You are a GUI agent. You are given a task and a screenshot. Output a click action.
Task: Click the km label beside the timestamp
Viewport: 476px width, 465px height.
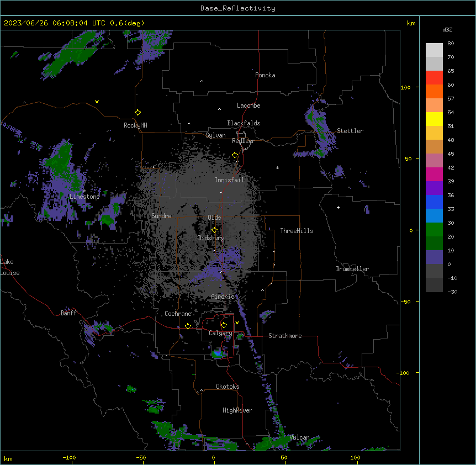pyautogui.click(x=411, y=23)
